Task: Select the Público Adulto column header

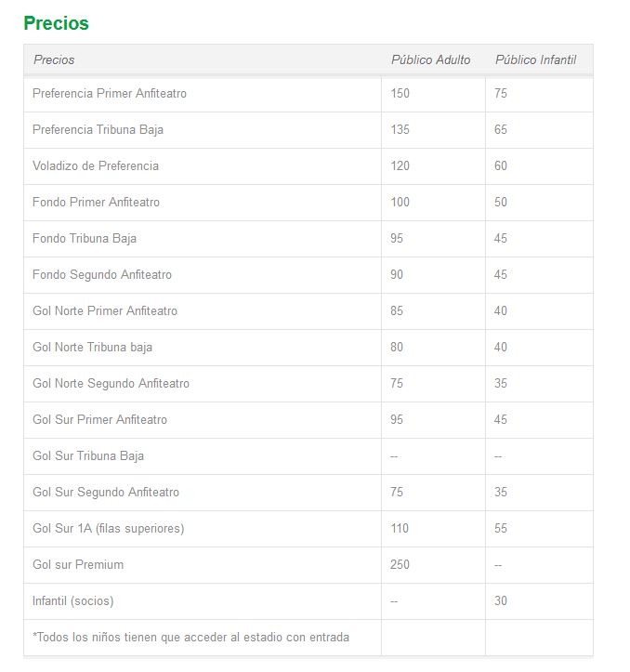Action: (x=431, y=59)
